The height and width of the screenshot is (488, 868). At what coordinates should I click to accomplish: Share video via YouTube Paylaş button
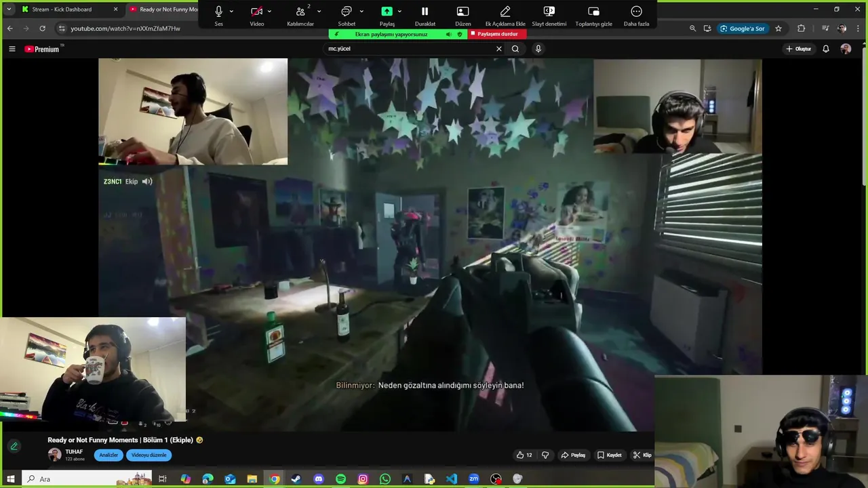point(573,455)
